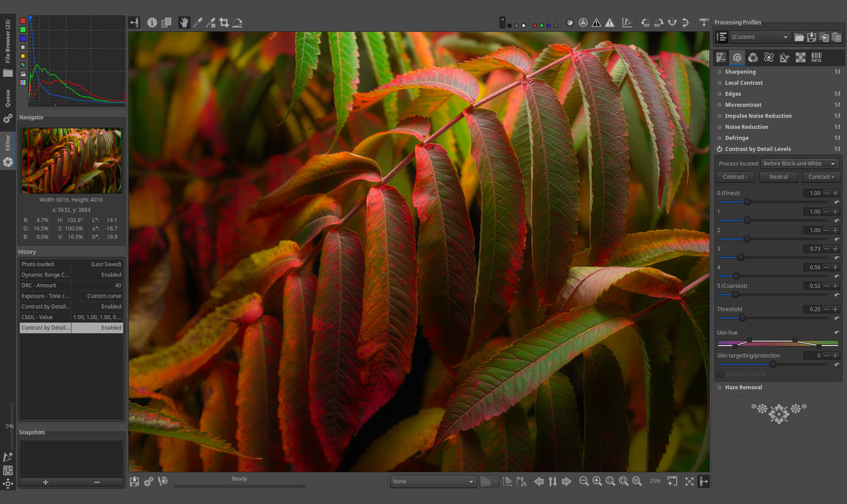847x504 pixels.
Task: Click the Neutral button
Action: point(778,177)
